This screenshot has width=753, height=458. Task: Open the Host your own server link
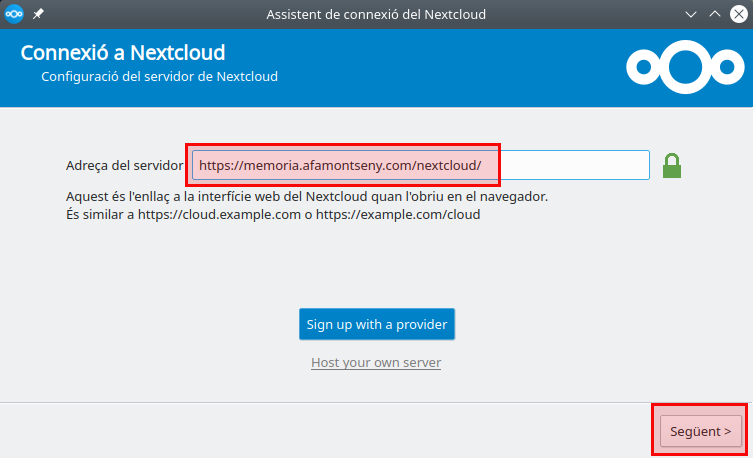[376, 362]
